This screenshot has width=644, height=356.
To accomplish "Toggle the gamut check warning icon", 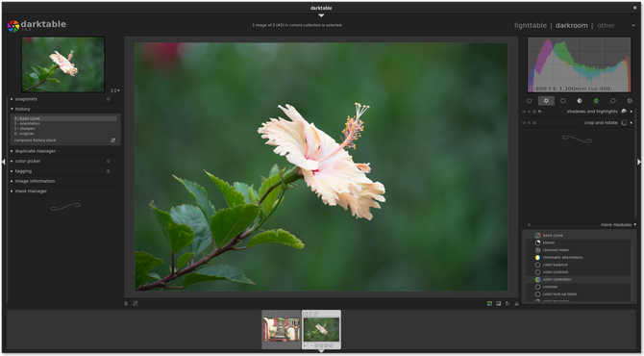I will (517, 303).
